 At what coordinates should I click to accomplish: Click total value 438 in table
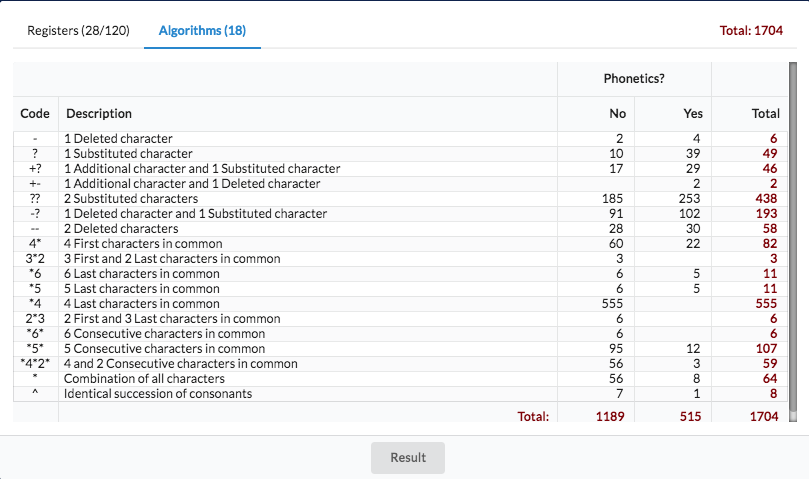(x=766, y=199)
